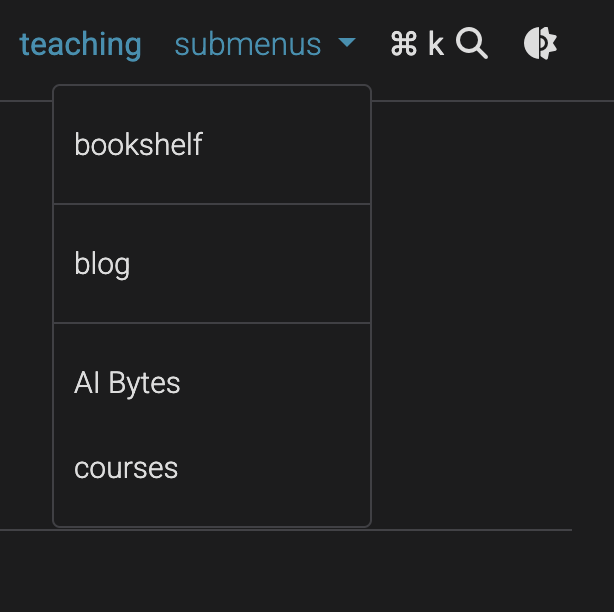Open AI Bytes from the submenu
The height and width of the screenshot is (612, 614).
[127, 383]
